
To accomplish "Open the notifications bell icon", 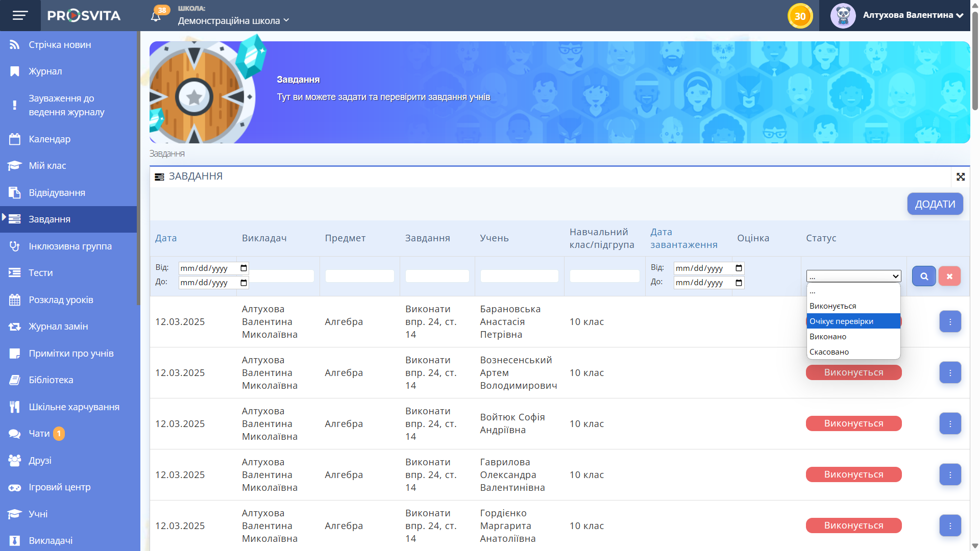I will [156, 16].
